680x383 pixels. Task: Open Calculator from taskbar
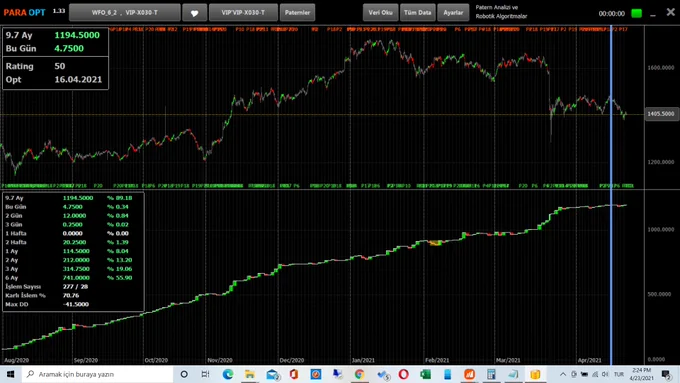(x=491, y=374)
